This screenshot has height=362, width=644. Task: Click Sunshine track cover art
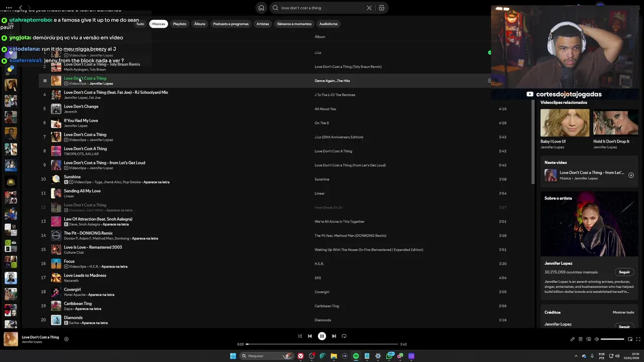pos(56,179)
